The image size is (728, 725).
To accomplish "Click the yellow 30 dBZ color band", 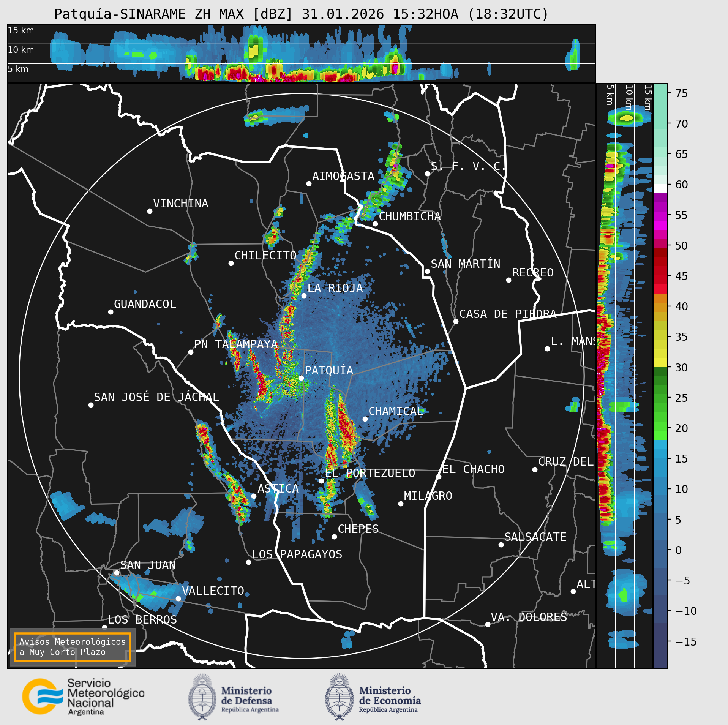I will (x=660, y=363).
